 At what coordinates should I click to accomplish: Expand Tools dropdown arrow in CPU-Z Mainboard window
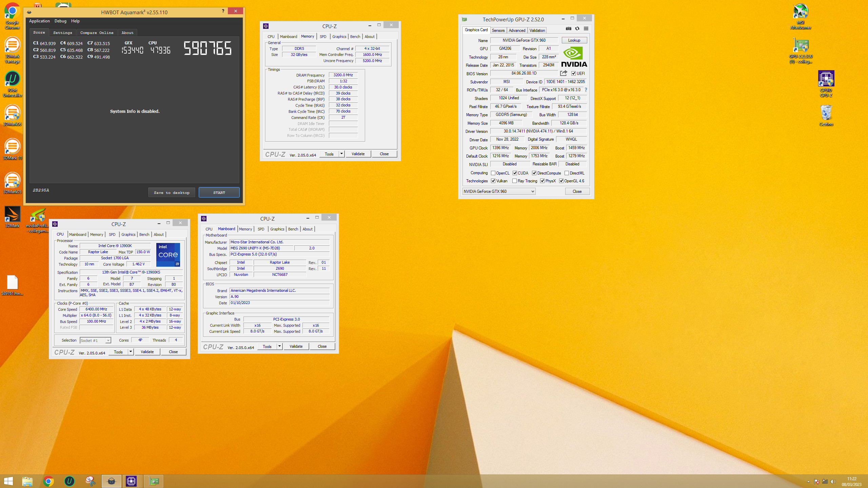279,346
